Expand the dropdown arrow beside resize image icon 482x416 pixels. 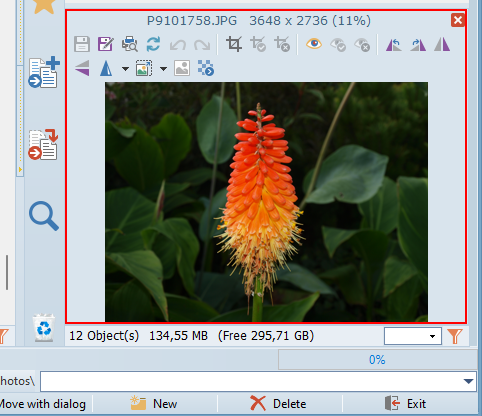163,69
